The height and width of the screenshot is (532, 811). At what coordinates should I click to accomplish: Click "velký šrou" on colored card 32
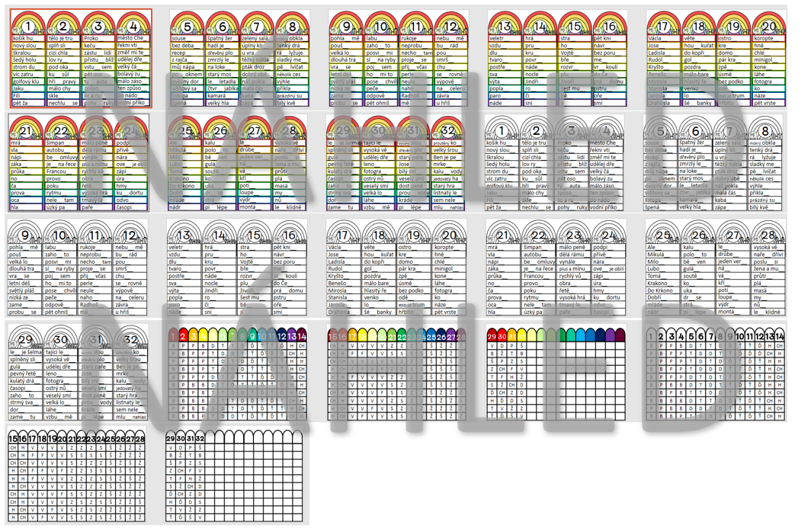pos(446,150)
